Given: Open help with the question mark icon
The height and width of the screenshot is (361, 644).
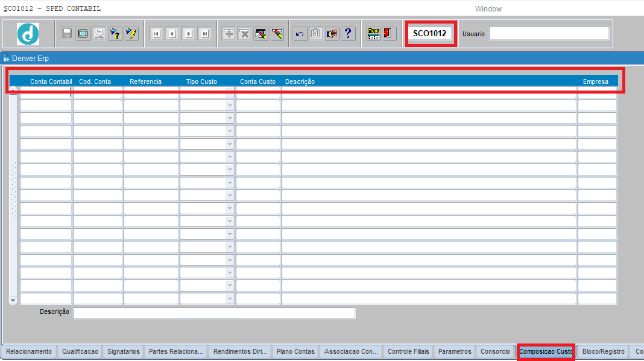Looking at the screenshot, I should 348,34.
